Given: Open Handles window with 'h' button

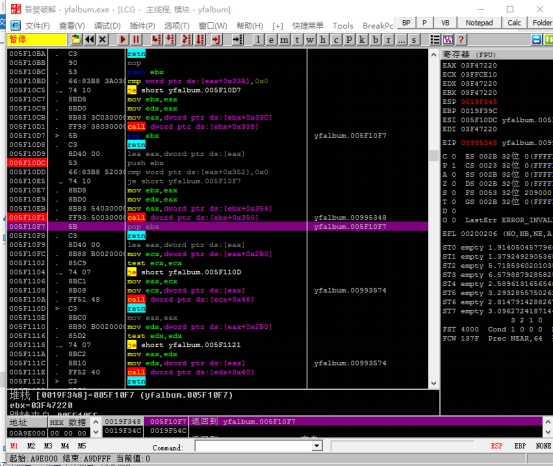Looking at the screenshot, I should (323, 40).
